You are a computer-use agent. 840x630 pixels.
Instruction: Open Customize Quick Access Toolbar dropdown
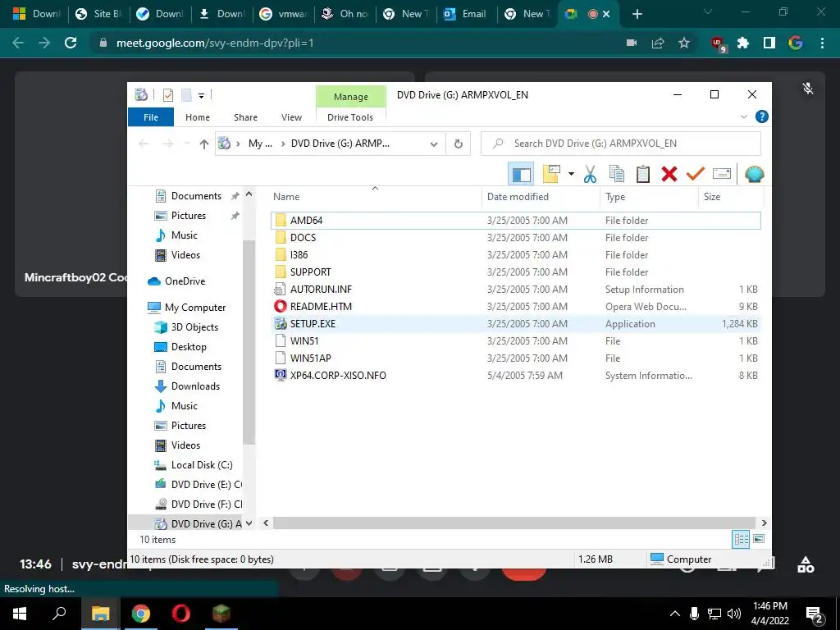202,96
